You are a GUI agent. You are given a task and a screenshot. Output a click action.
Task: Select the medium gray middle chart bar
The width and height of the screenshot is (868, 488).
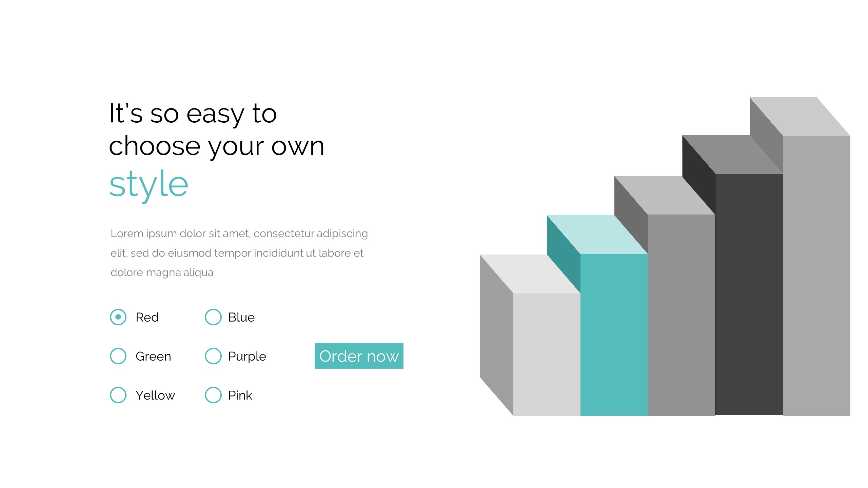682,313
